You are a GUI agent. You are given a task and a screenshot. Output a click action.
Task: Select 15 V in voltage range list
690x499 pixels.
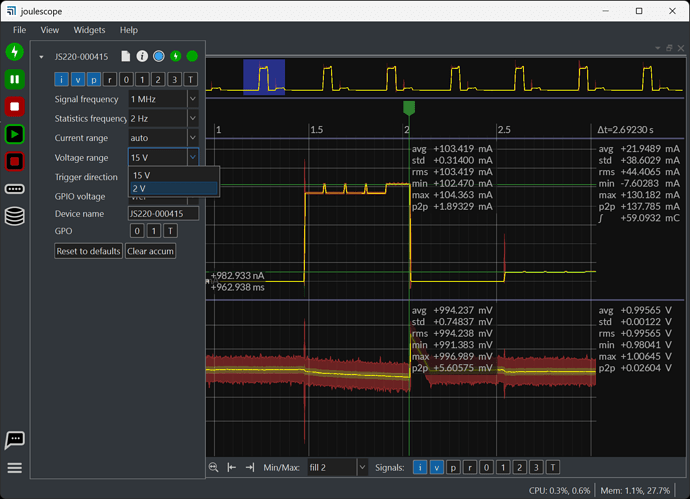174,175
